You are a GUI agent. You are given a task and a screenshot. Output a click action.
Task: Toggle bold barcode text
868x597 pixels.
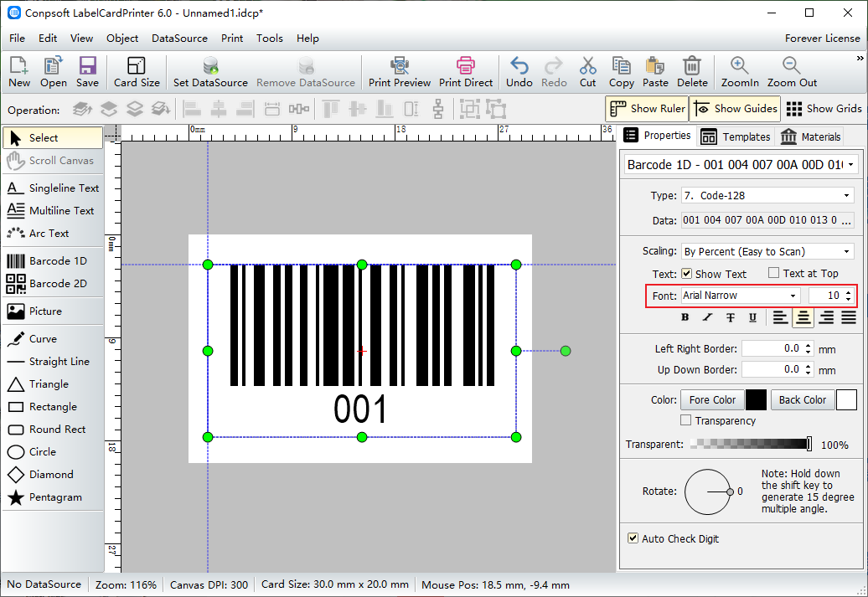click(685, 317)
